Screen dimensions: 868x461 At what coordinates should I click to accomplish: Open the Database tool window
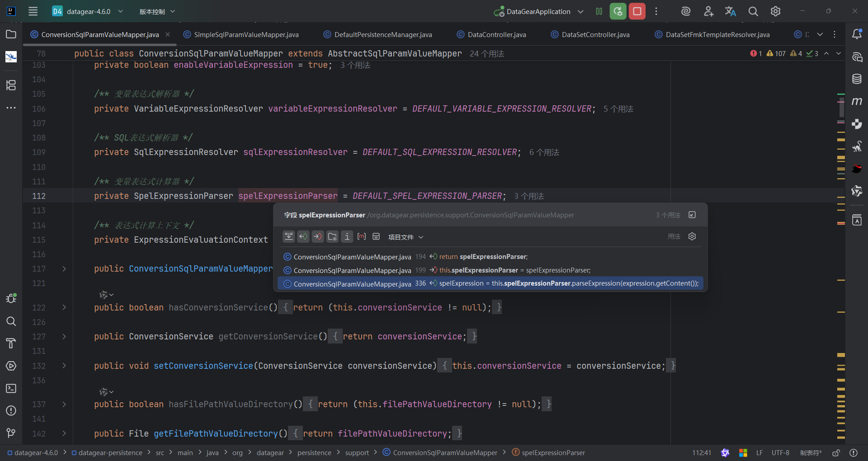pyautogui.click(x=857, y=79)
